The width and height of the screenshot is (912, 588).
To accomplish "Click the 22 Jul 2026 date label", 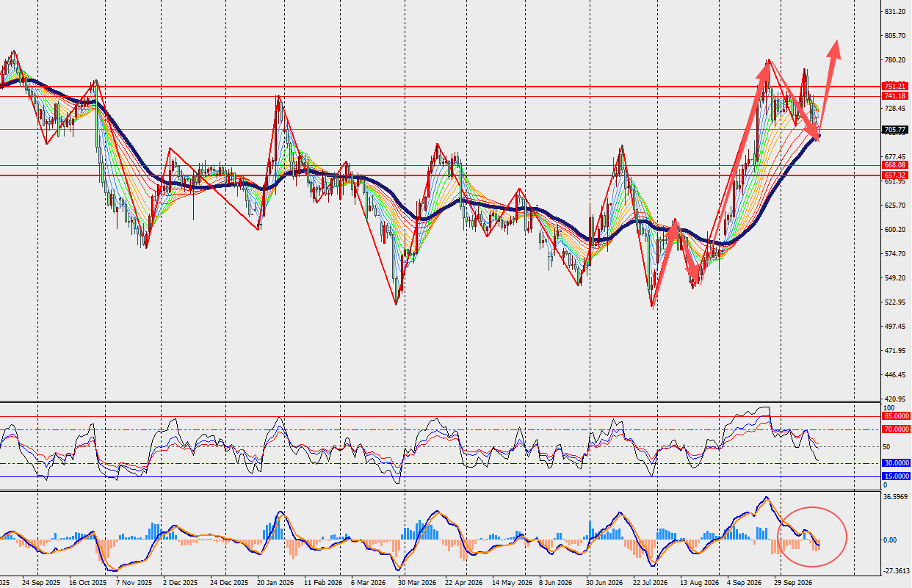I will tap(651, 582).
